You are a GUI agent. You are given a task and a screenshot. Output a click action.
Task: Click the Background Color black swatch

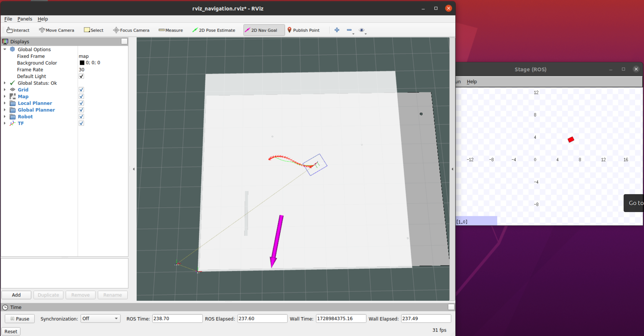pyautogui.click(x=82, y=63)
